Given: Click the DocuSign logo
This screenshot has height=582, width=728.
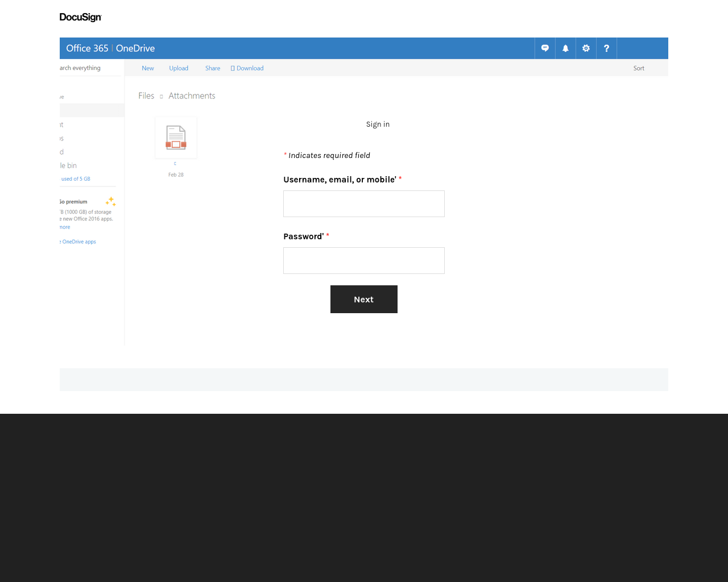Looking at the screenshot, I should [81, 17].
